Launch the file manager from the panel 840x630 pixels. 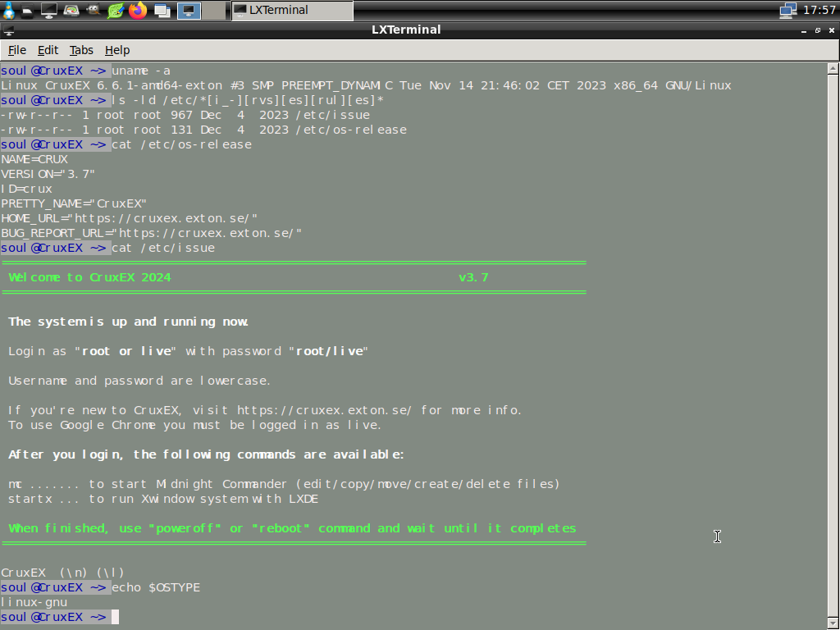[x=28, y=10]
